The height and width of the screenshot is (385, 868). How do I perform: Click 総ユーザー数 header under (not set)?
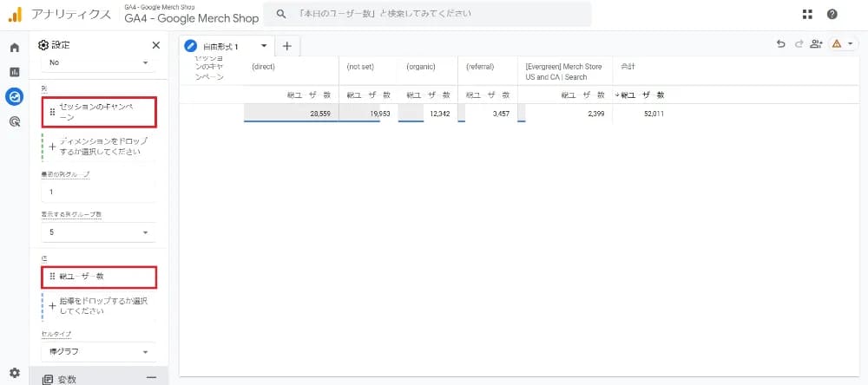point(368,95)
